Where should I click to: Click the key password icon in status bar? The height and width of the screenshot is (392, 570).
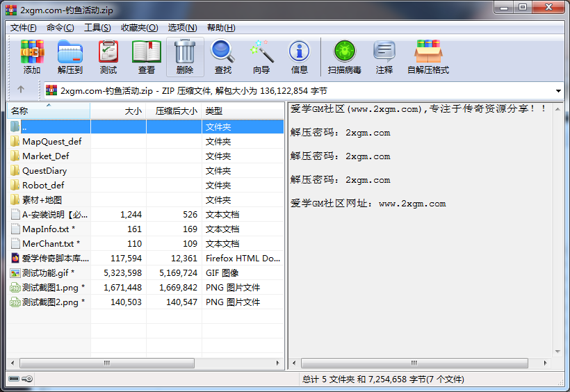(x=27, y=379)
